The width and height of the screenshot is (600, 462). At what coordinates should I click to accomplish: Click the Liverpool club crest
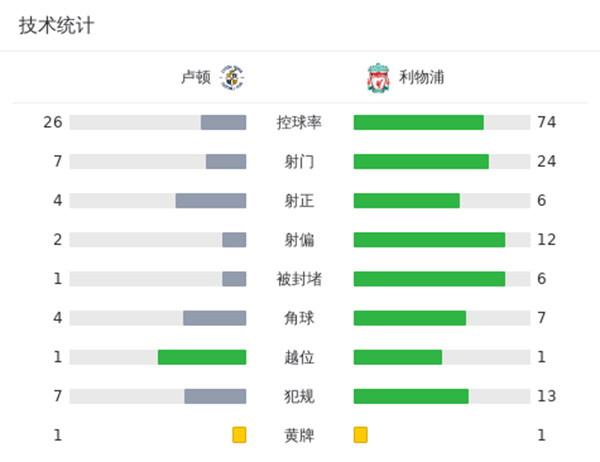coord(376,77)
